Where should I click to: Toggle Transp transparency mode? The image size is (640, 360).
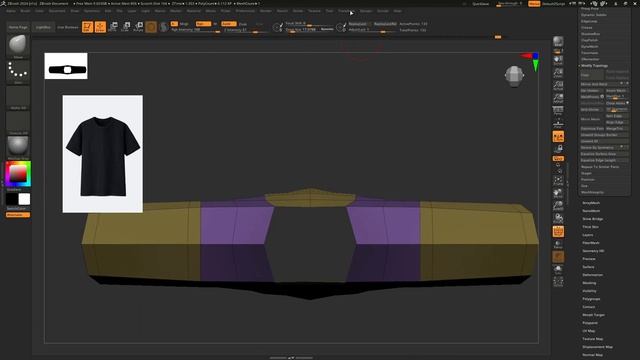pos(558,244)
